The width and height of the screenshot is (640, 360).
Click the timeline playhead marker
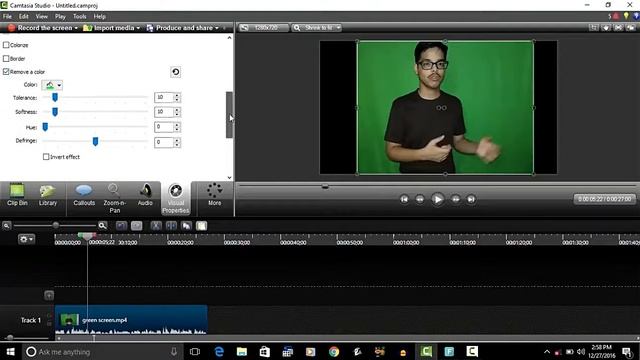click(x=87, y=236)
